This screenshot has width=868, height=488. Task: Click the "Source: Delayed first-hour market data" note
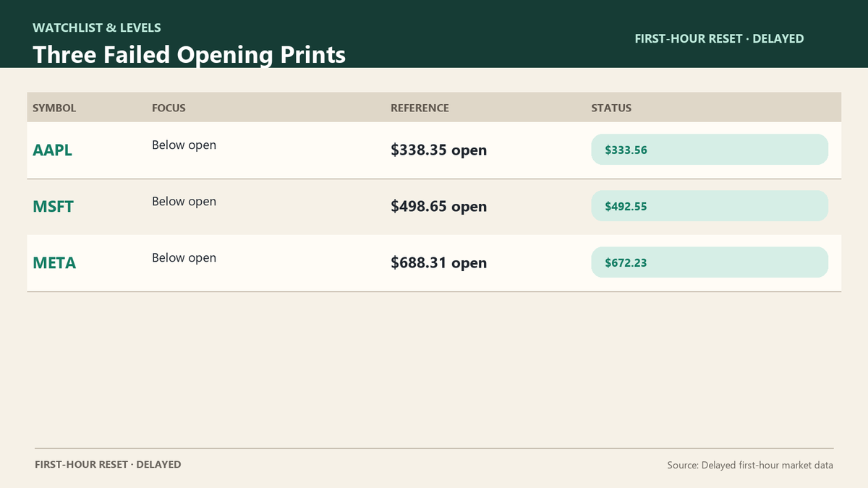pyautogui.click(x=750, y=466)
